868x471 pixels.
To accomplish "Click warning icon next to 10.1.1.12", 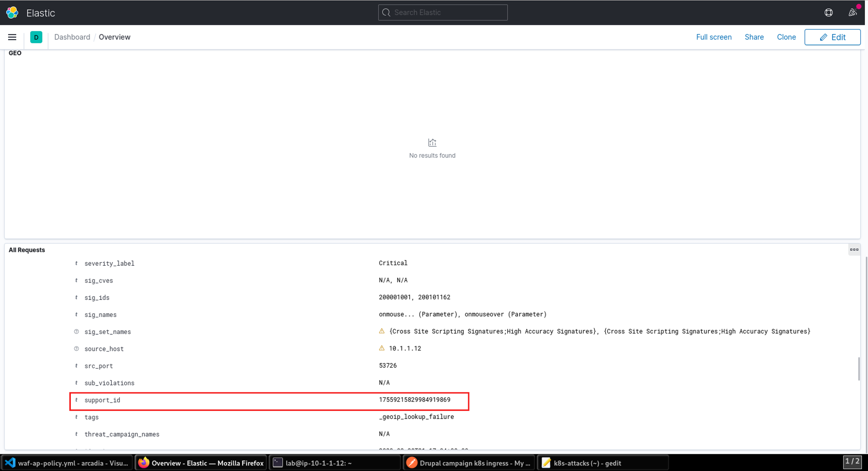I will pyautogui.click(x=382, y=348).
